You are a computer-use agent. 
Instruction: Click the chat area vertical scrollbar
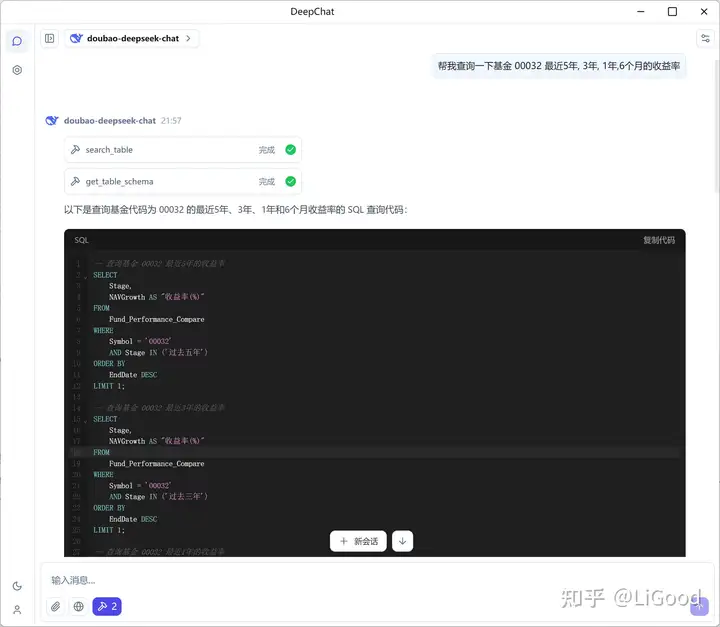(x=716, y=124)
